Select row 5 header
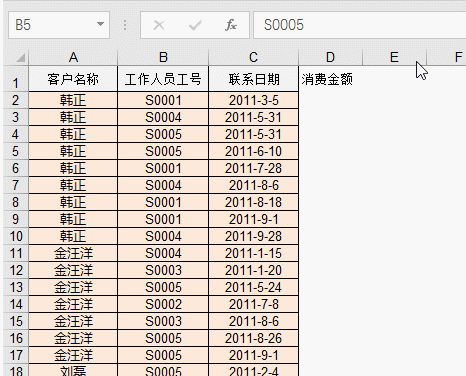 16,151
